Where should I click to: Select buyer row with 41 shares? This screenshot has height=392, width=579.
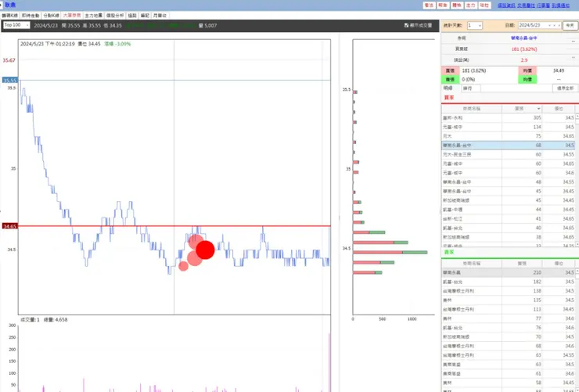[x=508, y=219]
